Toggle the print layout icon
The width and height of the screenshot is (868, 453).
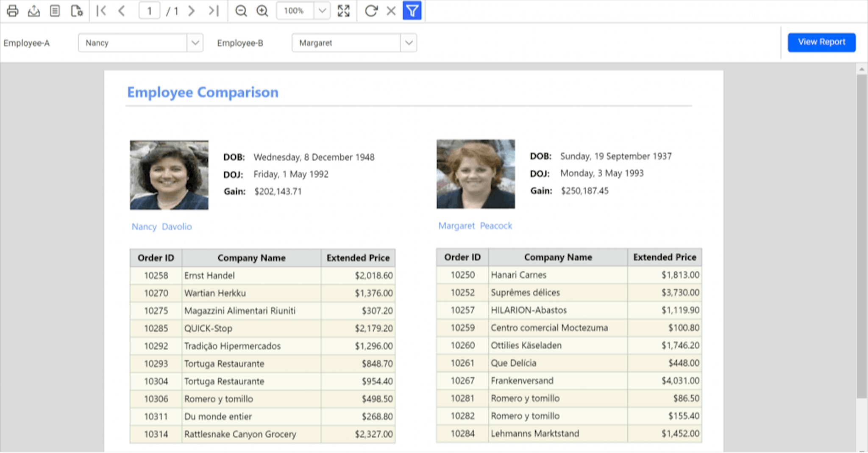pyautogui.click(x=55, y=11)
